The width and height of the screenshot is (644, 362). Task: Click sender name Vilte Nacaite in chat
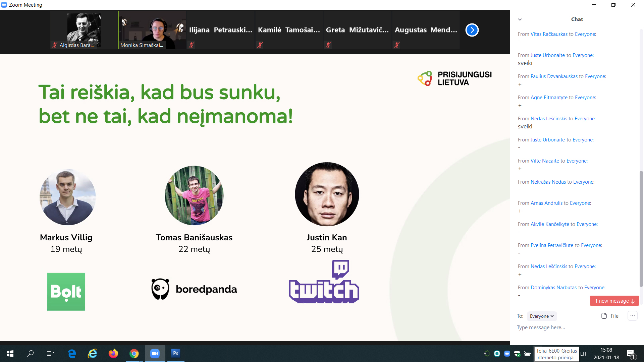[545, 161]
